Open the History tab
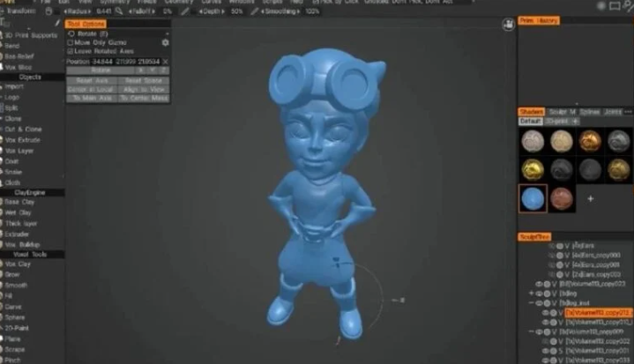 click(548, 19)
